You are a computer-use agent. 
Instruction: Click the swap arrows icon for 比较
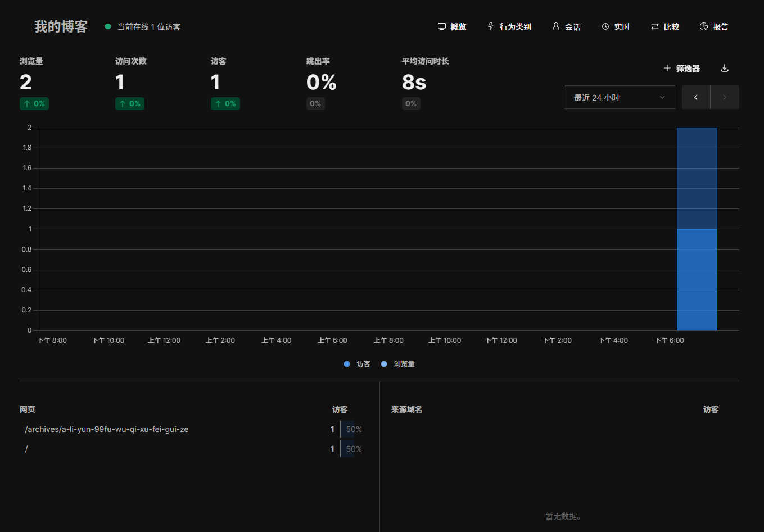pos(655,27)
